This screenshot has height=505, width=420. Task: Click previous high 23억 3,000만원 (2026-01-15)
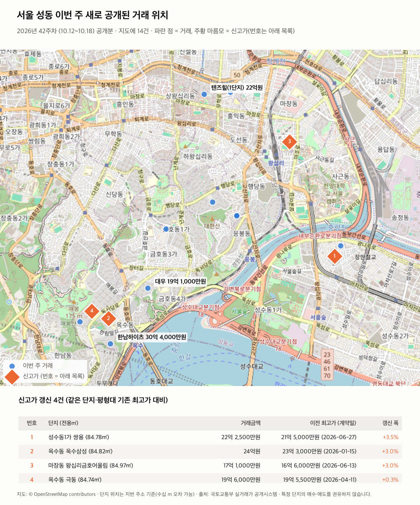pyautogui.click(x=320, y=451)
